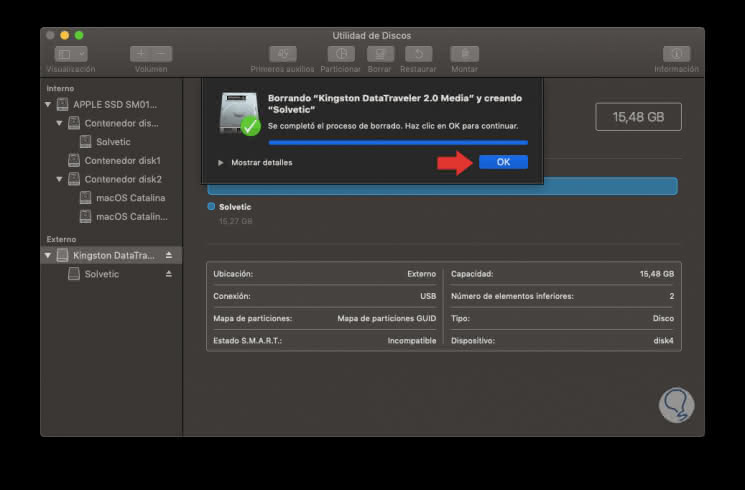Click the Primeros auxilios toolbar icon

pyautogui.click(x=283, y=54)
